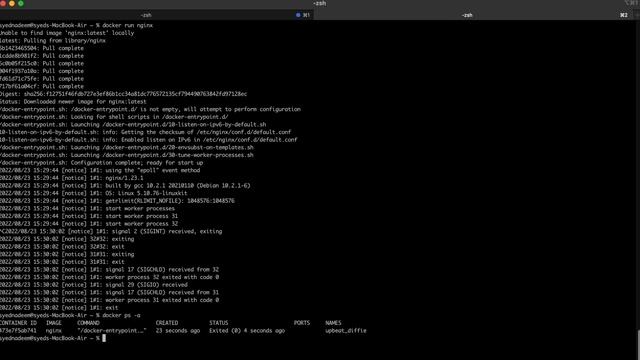Click the '30-tune-worker-processes.sh' launching line
The image size is (640, 360).
(x=127, y=155)
